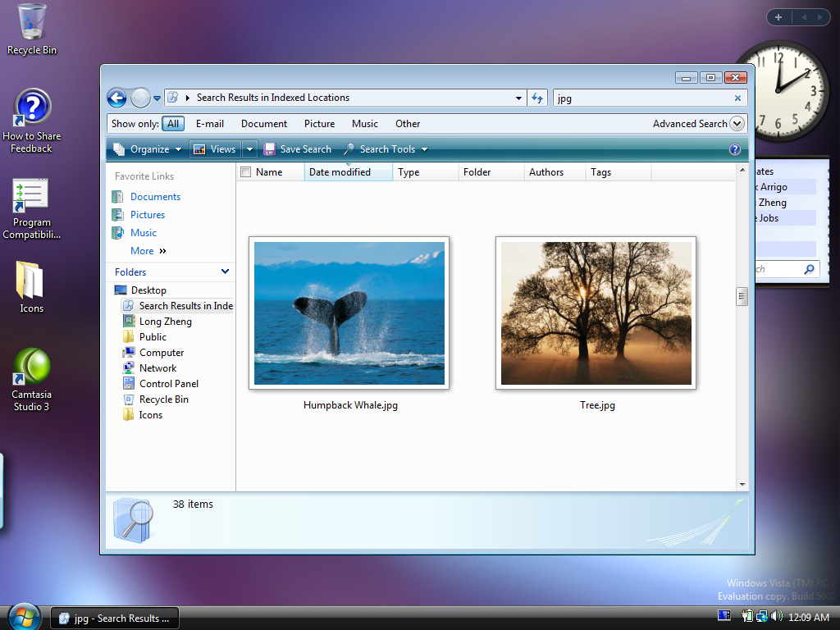Select the Humpback Whale.jpg thumbnail
The height and width of the screenshot is (630, 840).
[349, 313]
